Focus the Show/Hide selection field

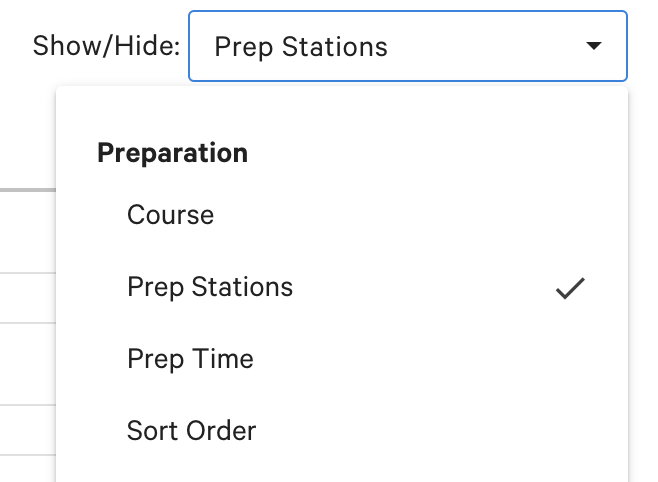[407, 46]
